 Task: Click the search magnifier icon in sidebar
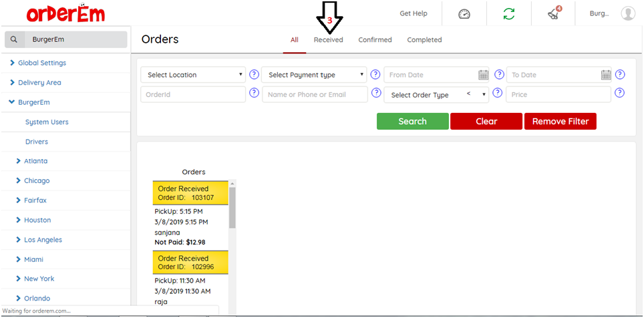coord(15,40)
